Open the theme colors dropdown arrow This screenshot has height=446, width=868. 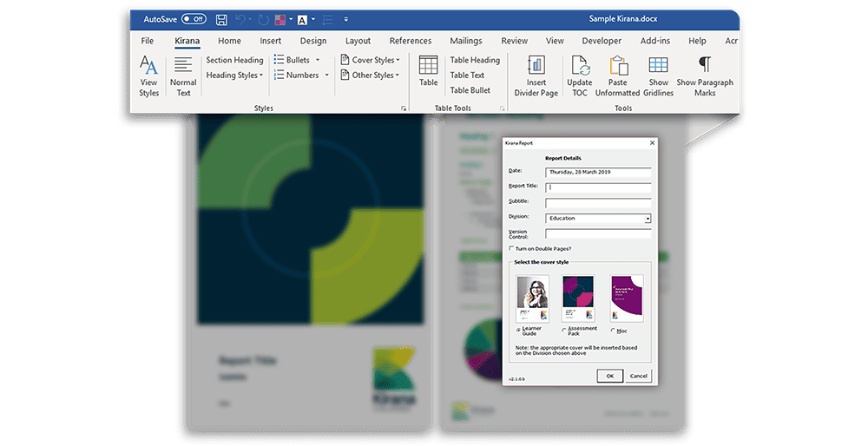[291, 20]
